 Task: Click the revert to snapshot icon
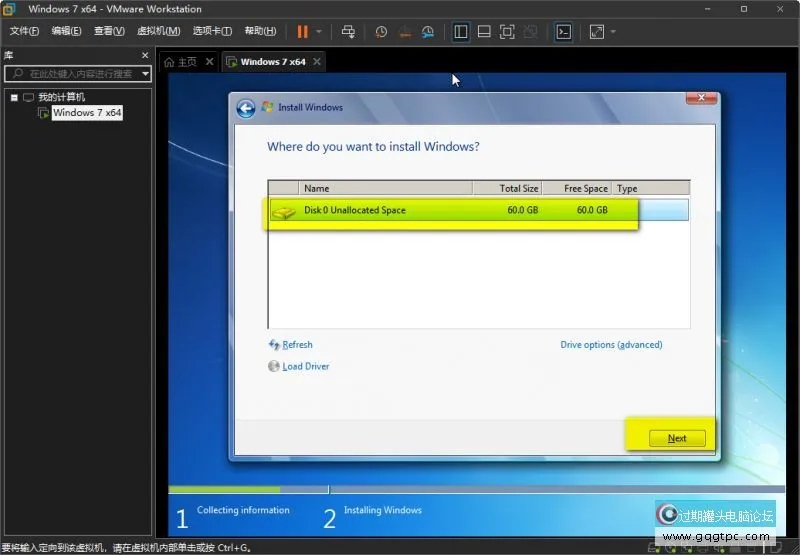coord(404,31)
